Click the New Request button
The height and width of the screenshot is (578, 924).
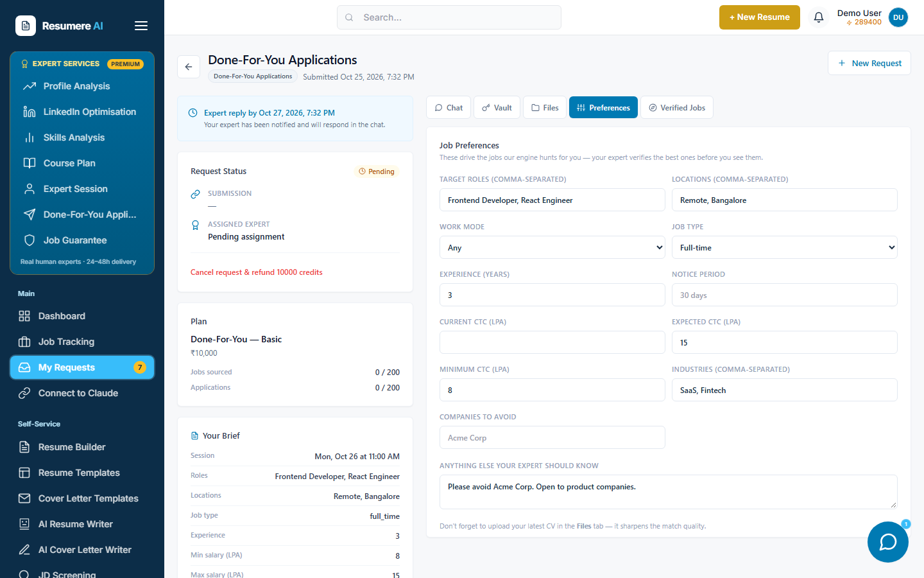coord(869,63)
